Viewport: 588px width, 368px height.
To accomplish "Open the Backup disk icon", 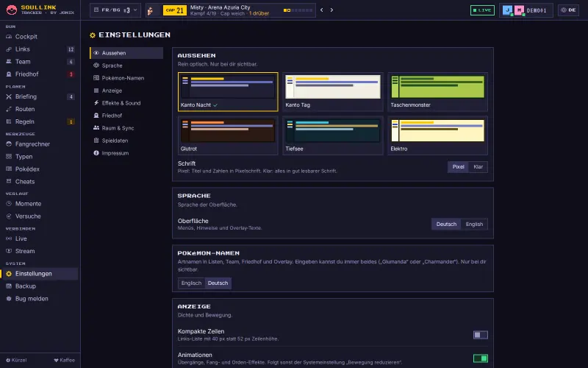I will (x=9, y=286).
